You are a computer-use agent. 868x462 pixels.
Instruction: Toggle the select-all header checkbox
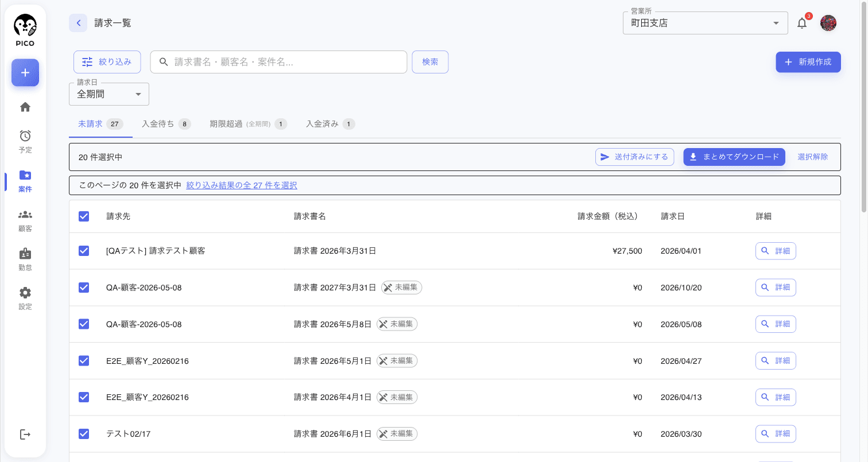pyautogui.click(x=84, y=216)
